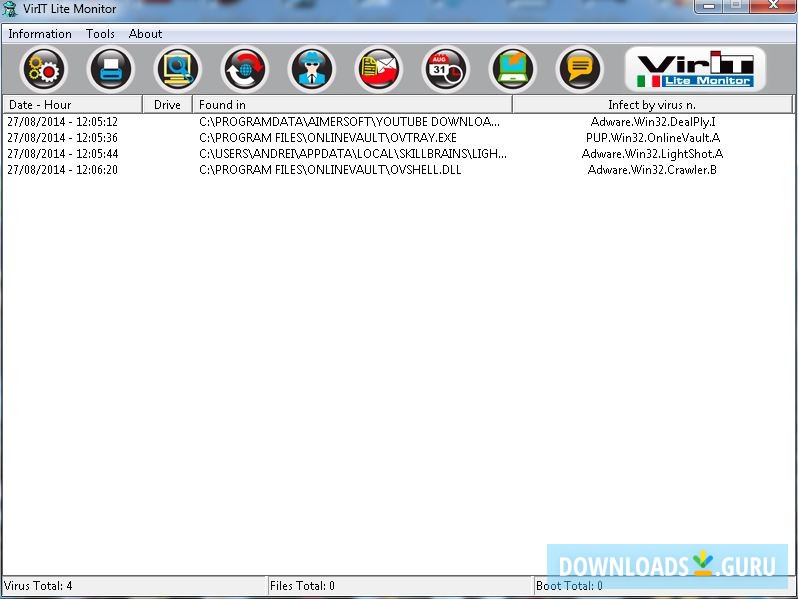The width and height of the screenshot is (798, 599).
Task: Click the OVSHELL.DLL file path
Action: pyautogui.click(x=330, y=169)
